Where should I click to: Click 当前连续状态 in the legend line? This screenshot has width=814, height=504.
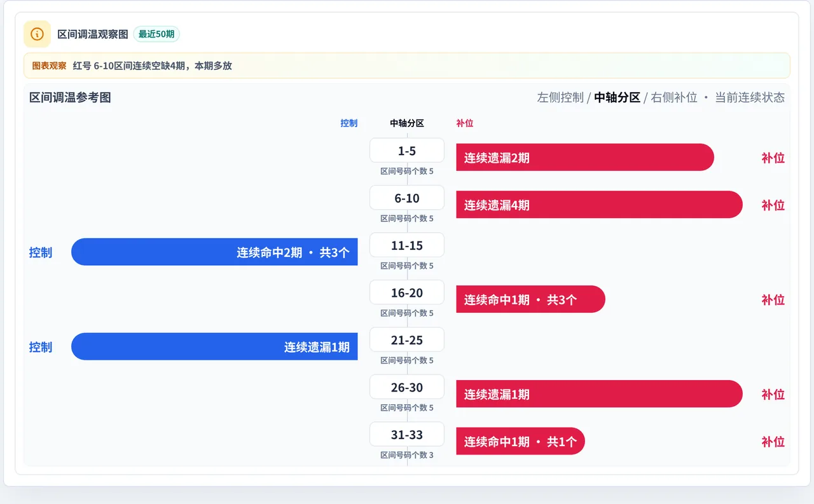[750, 97]
